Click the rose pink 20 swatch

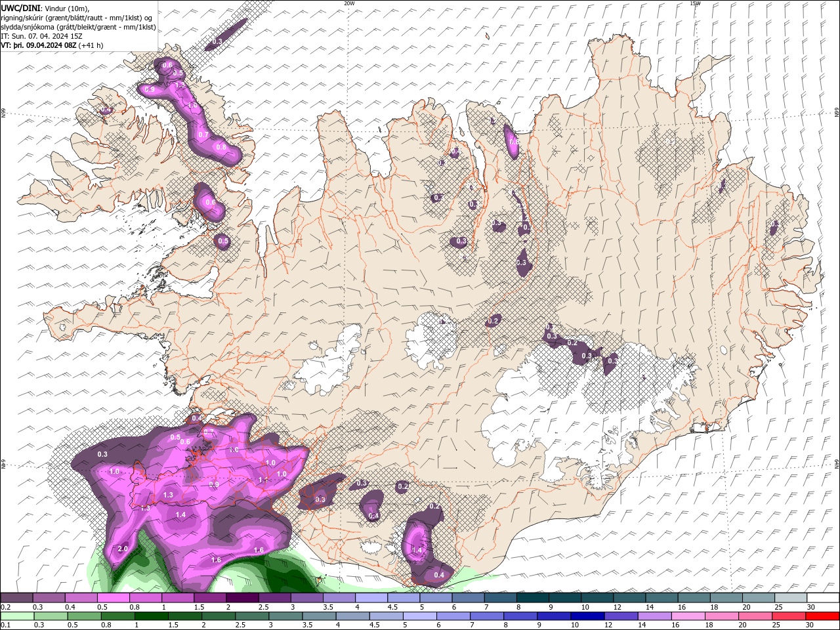point(757,616)
